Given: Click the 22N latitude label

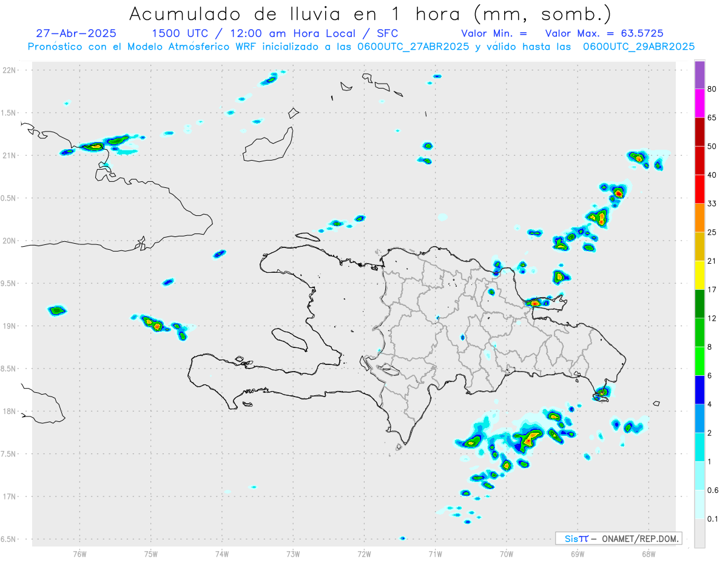Looking at the screenshot, I should [9, 70].
